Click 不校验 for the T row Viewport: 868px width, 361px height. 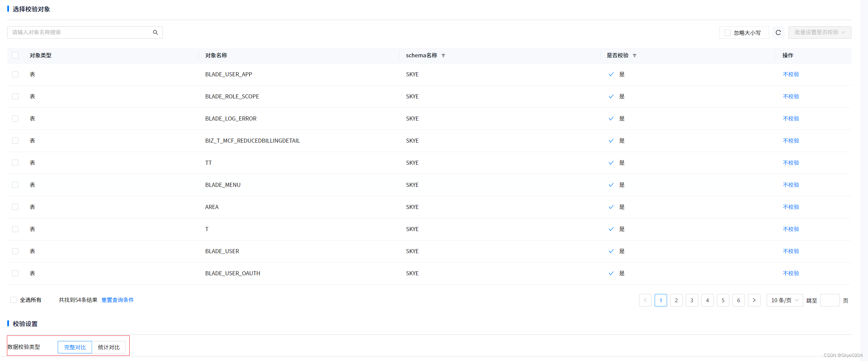[x=791, y=229]
